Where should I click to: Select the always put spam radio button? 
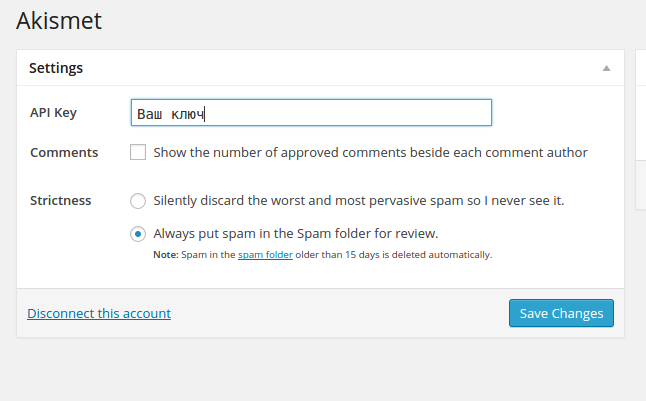tap(138, 234)
